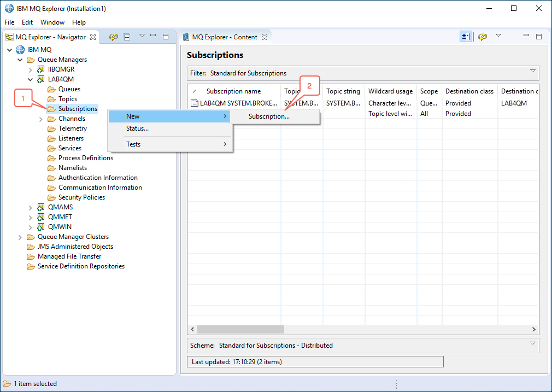Maximize the Content view panel
The height and width of the screenshot is (392, 552).
click(x=539, y=36)
